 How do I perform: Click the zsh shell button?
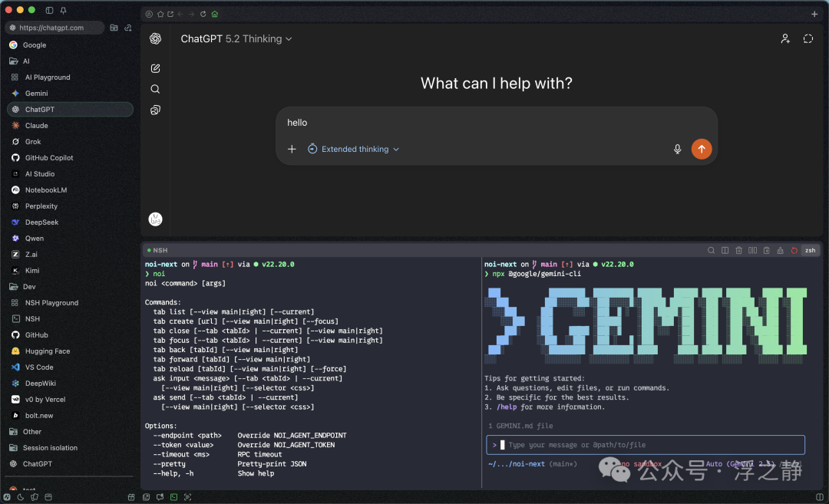click(810, 250)
